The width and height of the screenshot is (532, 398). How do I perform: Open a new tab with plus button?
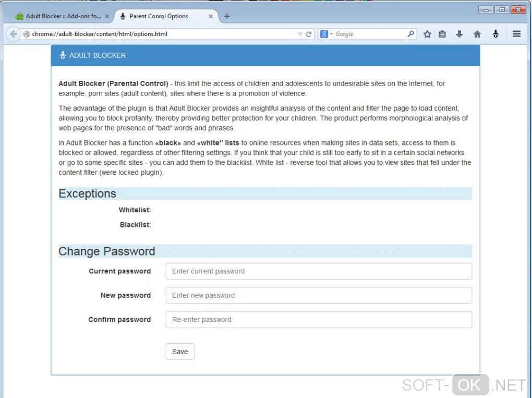pyautogui.click(x=227, y=16)
